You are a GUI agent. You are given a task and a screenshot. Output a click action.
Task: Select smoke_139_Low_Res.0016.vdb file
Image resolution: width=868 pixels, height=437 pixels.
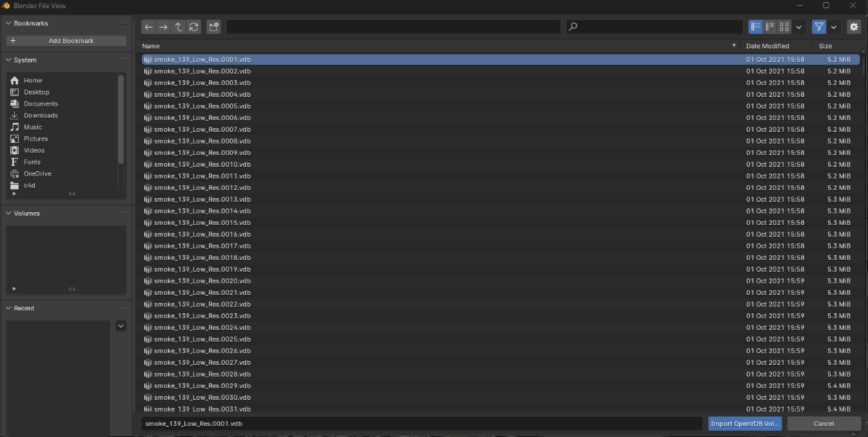point(501,235)
